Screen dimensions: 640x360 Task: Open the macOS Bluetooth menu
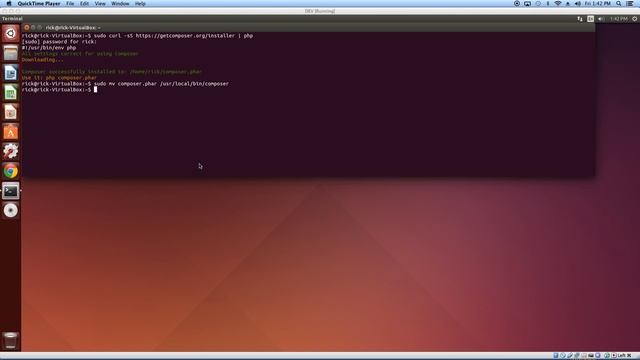point(548,3)
